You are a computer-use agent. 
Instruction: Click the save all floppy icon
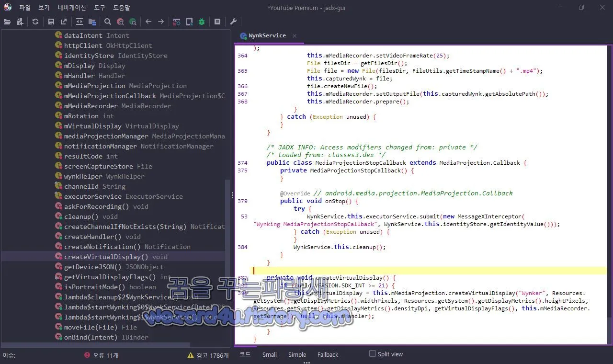point(51,22)
